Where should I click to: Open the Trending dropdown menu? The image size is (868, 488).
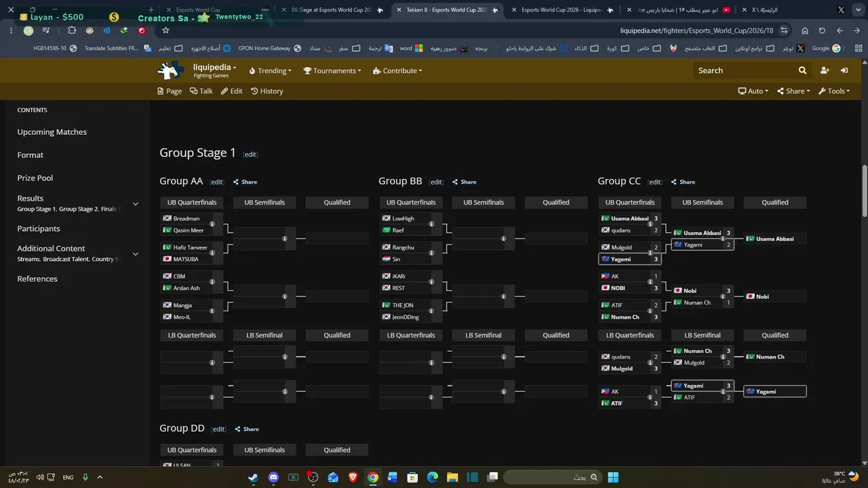tap(270, 70)
